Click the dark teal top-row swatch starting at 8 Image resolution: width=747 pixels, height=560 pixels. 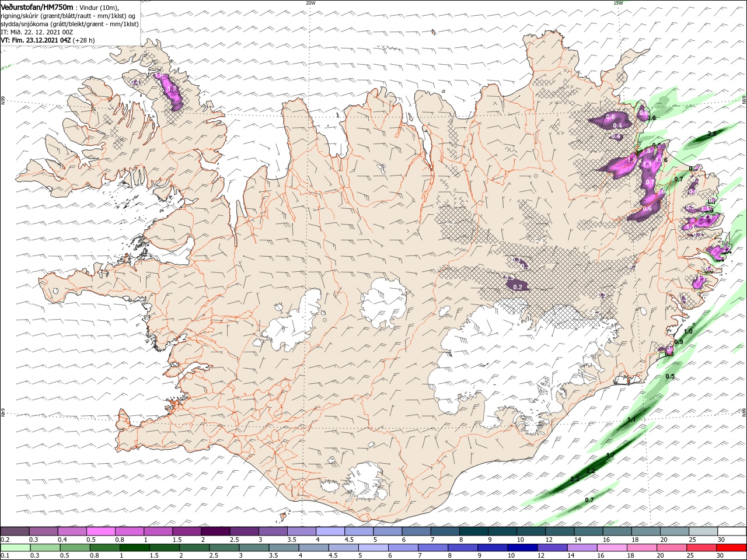tap(473, 531)
